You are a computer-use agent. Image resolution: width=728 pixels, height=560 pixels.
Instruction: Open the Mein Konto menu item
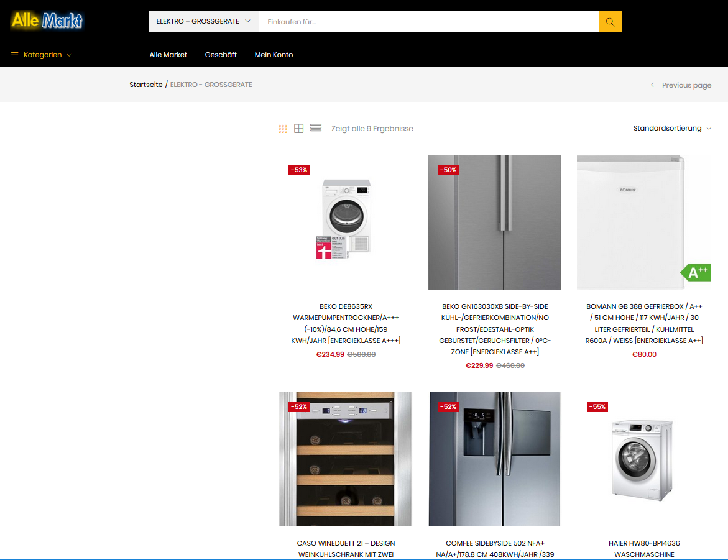274,55
